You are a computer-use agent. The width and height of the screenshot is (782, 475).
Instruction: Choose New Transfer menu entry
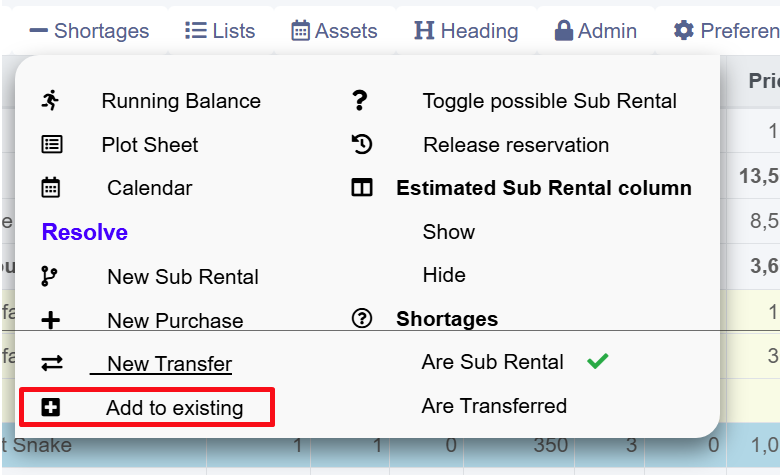169,364
